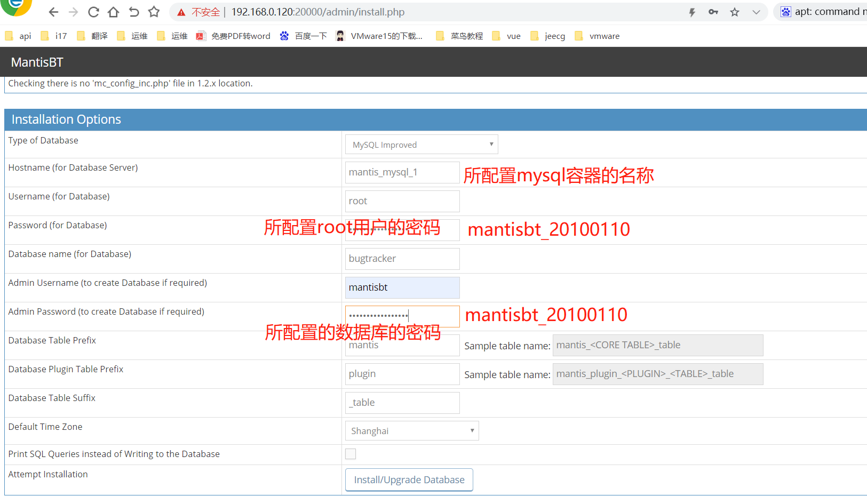Click the Install/Upgrade Database button
The height and width of the screenshot is (504, 867).
(x=409, y=480)
